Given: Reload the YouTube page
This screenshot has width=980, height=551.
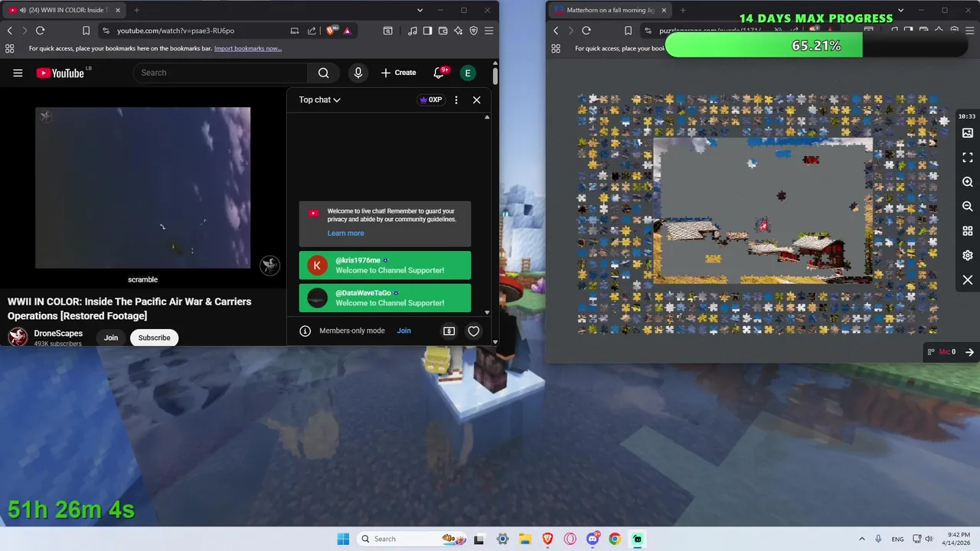Looking at the screenshot, I should (40, 31).
